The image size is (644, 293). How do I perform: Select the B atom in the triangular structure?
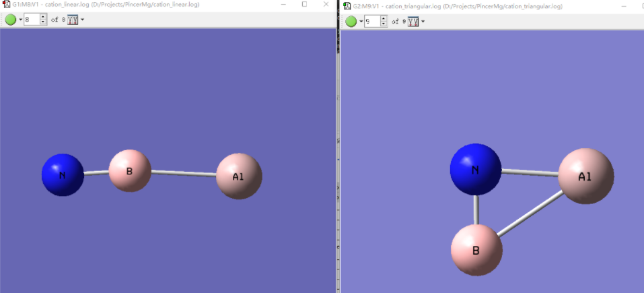476,250
